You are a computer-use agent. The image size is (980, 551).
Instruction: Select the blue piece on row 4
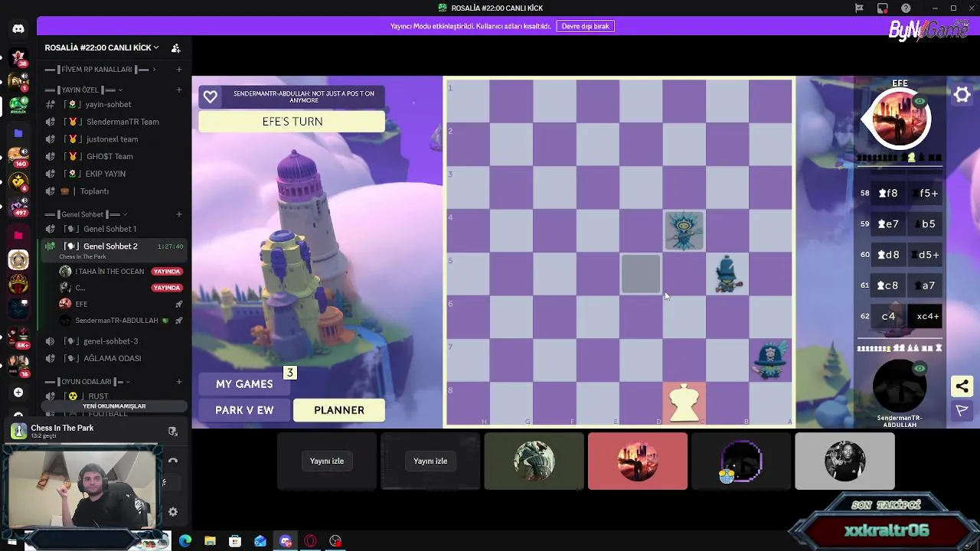tap(684, 230)
